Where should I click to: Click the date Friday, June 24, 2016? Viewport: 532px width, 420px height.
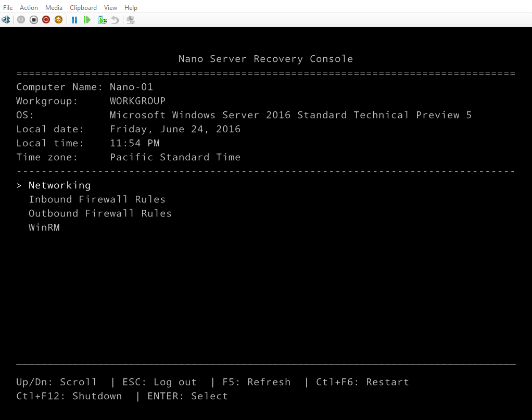coord(175,129)
